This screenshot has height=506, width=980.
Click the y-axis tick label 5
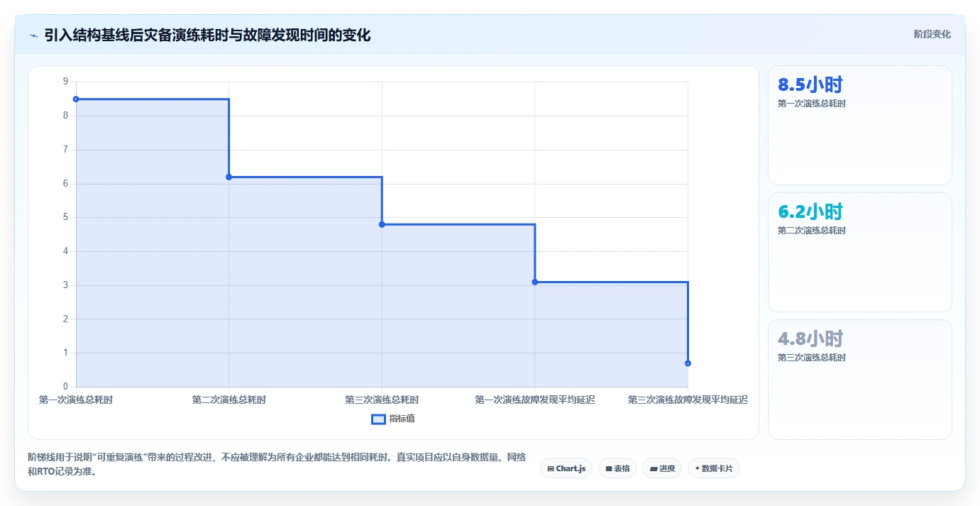[x=66, y=217]
